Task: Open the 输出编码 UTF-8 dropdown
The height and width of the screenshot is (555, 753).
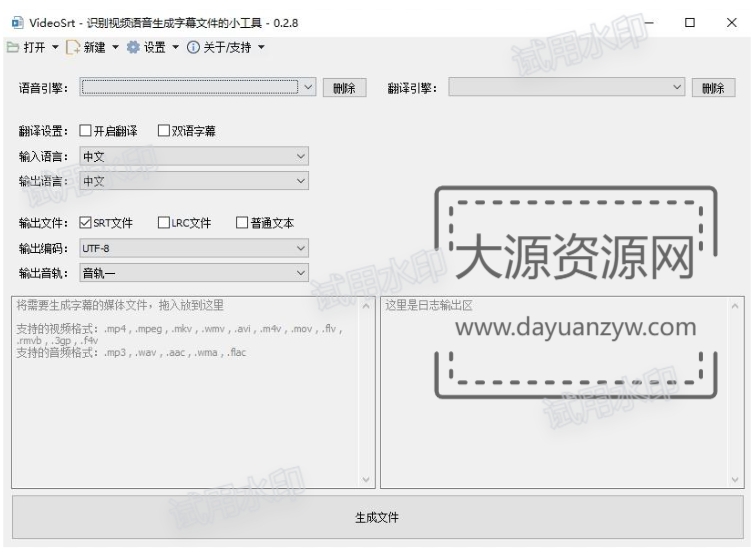Action: coord(194,248)
